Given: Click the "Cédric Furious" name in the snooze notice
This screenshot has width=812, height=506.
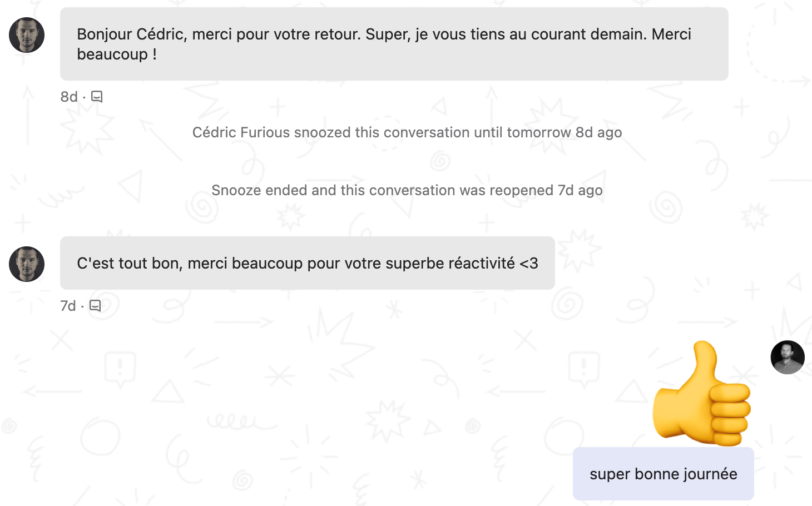Looking at the screenshot, I should pos(241,132).
